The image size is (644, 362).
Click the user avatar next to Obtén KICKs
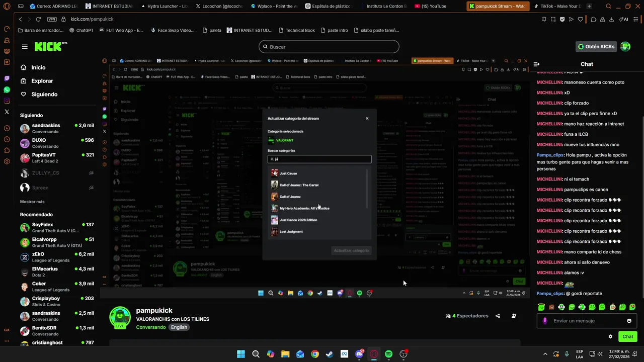pyautogui.click(x=625, y=47)
